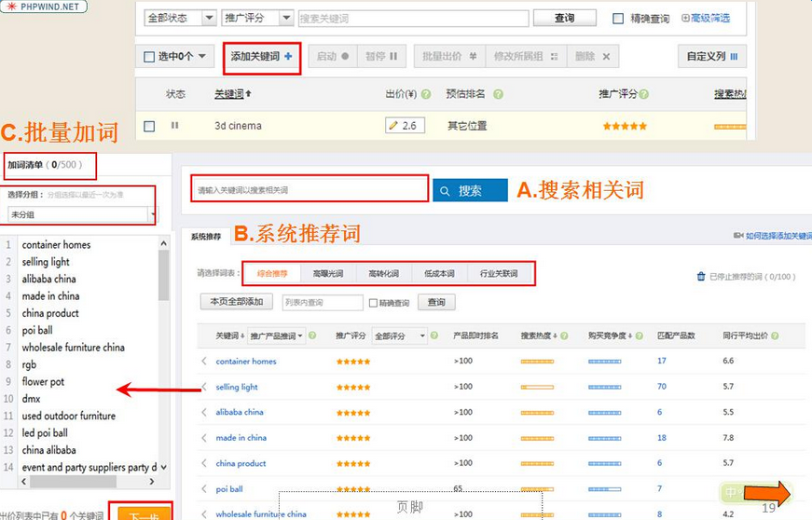Image resolution: width=812 pixels, height=520 pixels.
Task: Open the 全部状态 status dropdown
Action: (181, 19)
